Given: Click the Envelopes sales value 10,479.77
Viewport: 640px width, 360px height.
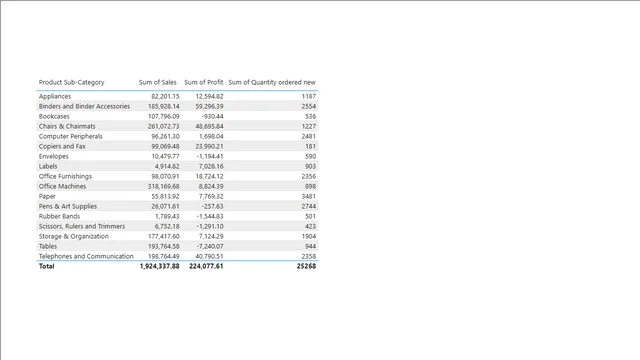Looking at the screenshot, I should 165,156.
